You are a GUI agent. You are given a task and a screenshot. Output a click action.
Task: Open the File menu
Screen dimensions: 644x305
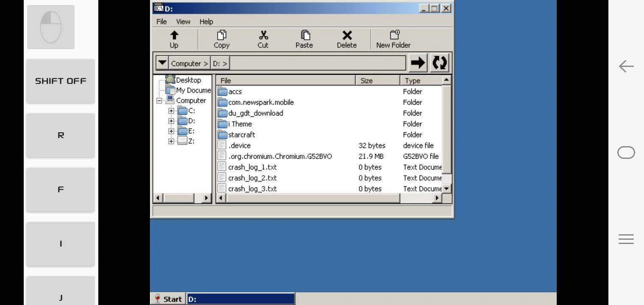coord(161,22)
